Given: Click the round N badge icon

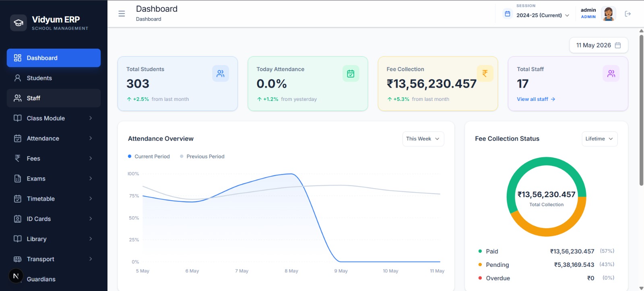Looking at the screenshot, I should 16,276.
